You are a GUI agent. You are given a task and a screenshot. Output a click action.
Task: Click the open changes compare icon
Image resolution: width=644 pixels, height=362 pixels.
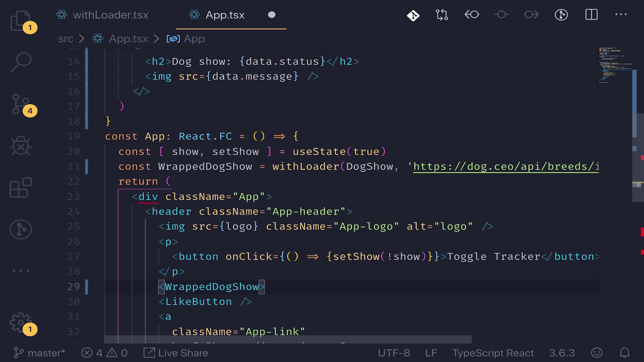coord(442,15)
